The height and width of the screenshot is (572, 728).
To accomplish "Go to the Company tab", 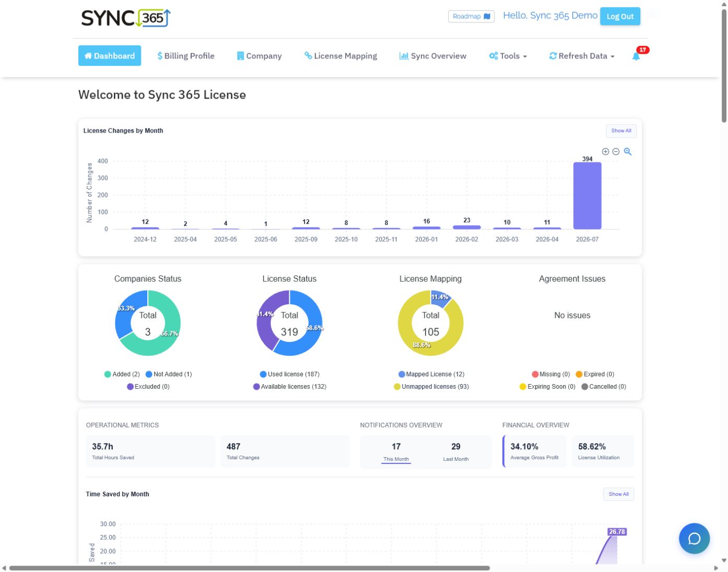I will tap(259, 56).
